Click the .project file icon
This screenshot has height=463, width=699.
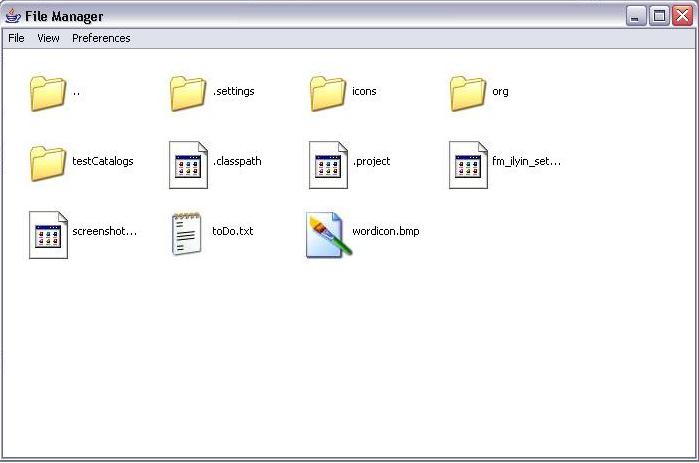328,165
